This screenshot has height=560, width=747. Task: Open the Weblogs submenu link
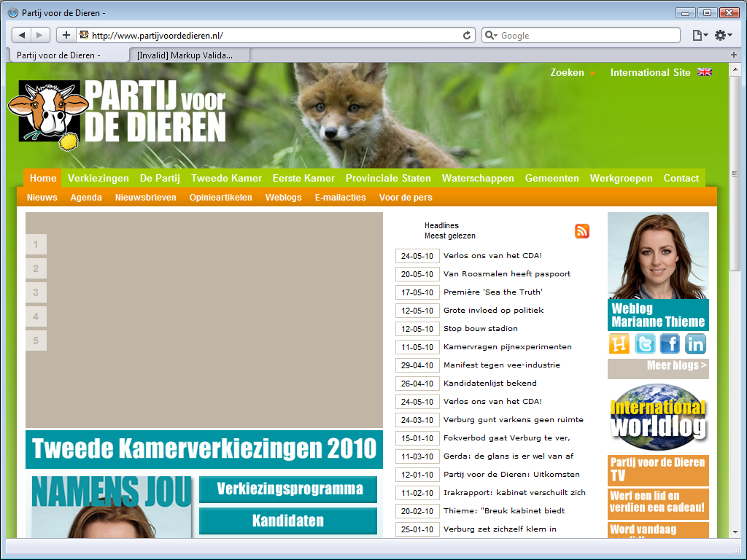click(284, 197)
